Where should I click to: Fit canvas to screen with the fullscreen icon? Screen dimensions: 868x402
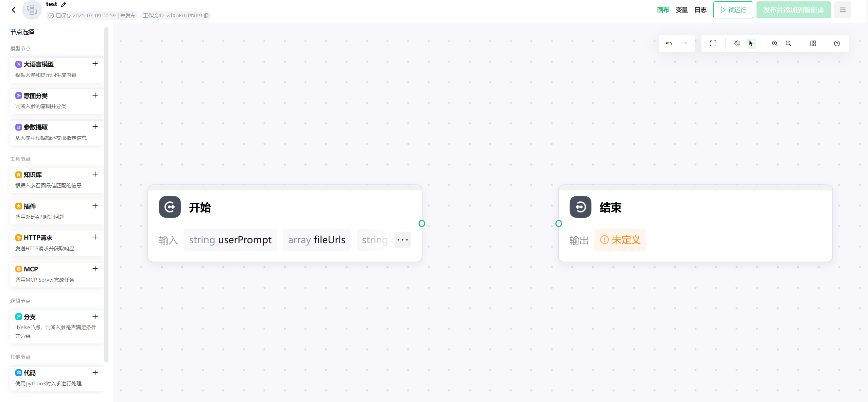713,43
